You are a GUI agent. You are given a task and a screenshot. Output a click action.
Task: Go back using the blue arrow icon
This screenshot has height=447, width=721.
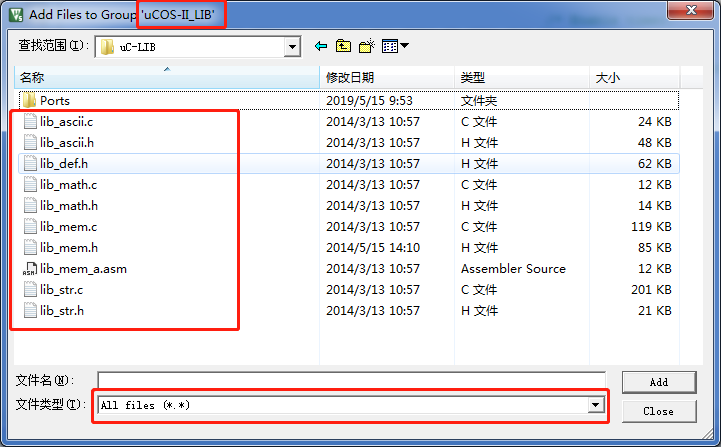point(321,46)
